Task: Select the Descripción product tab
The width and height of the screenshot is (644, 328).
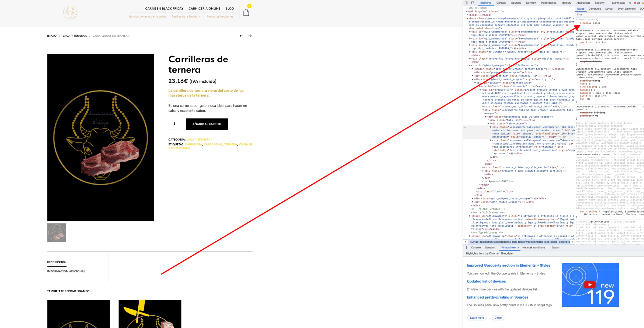Action: (57, 262)
